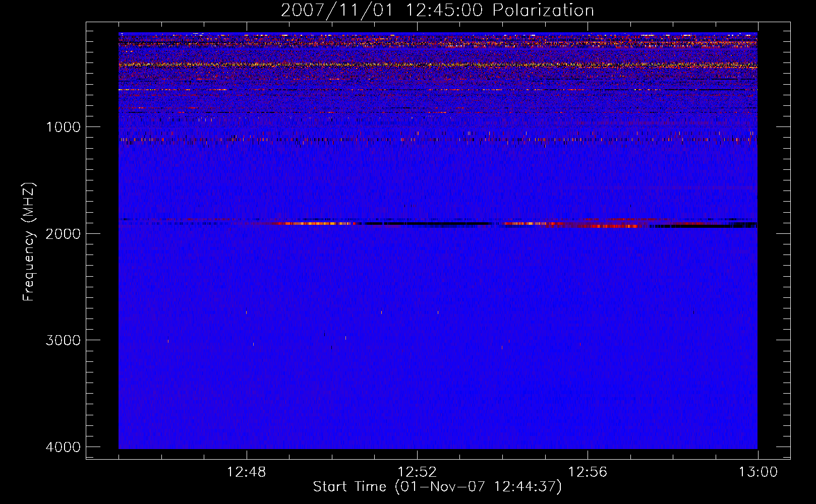The width and height of the screenshot is (816, 504).
Task: Click the 2000 frequency tick label
Action: [x=63, y=233]
